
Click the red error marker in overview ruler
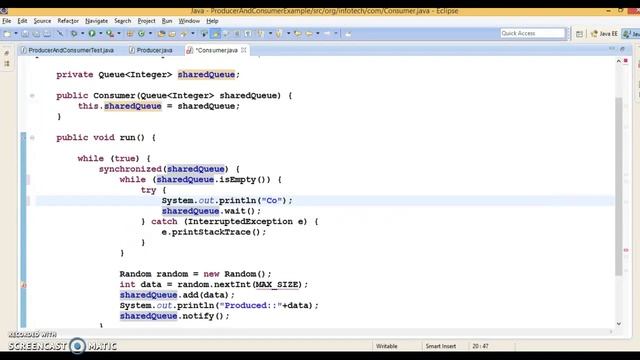click(626, 250)
